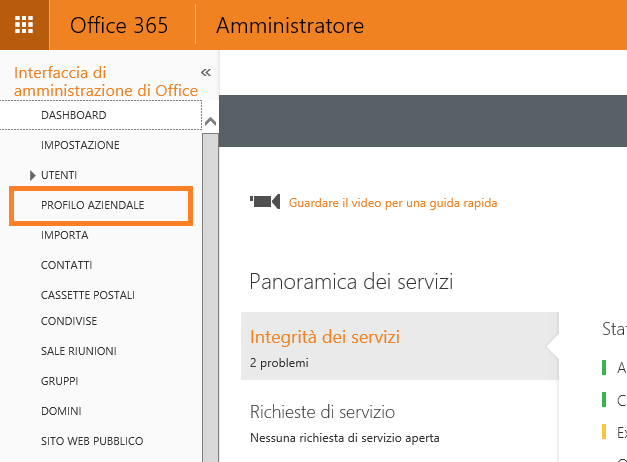Click the 2 problemi text
The height and width of the screenshot is (462, 627).
[279, 363]
